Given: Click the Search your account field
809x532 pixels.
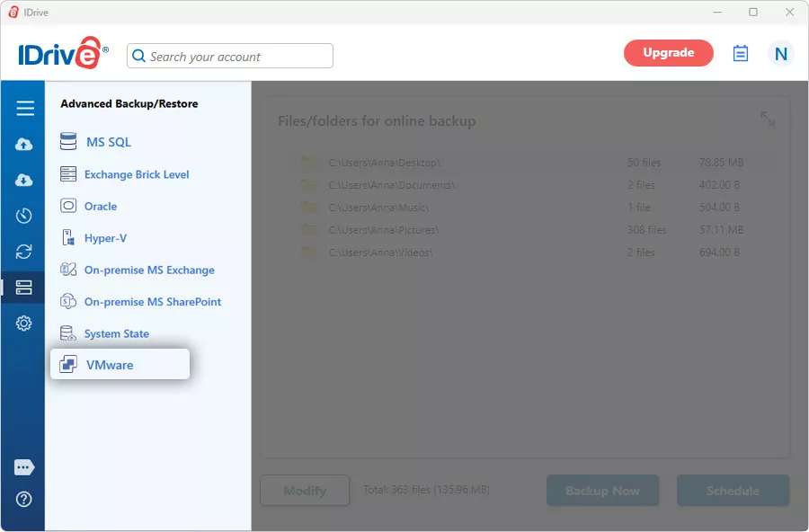Looking at the screenshot, I should 229,56.
